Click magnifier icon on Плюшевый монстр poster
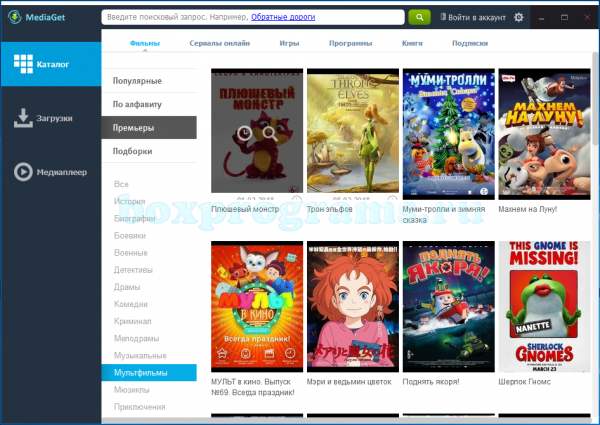The height and width of the screenshot is (425, 600). (x=270, y=133)
